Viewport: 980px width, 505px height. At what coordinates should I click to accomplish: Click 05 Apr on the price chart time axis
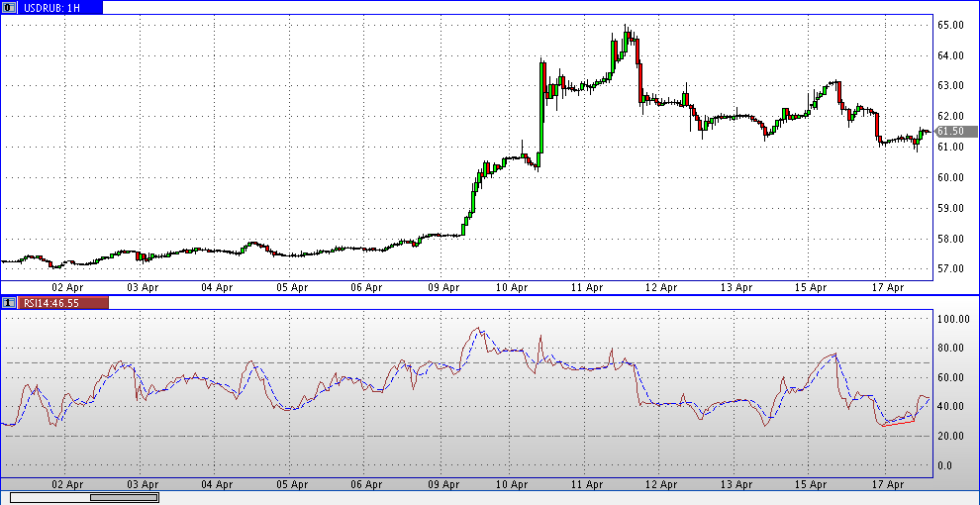coord(292,287)
